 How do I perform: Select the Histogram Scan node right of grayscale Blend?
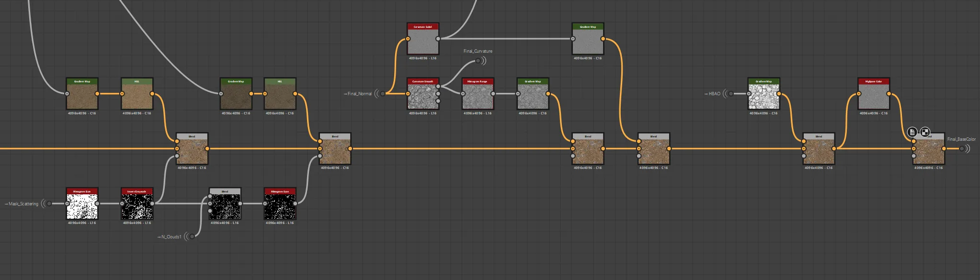point(280,203)
